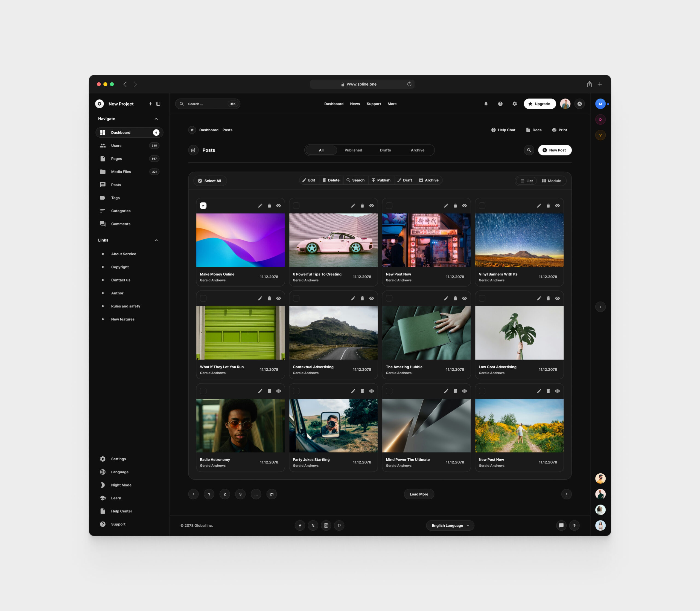Click Select All button
700x611 pixels.
(x=210, y=181)
